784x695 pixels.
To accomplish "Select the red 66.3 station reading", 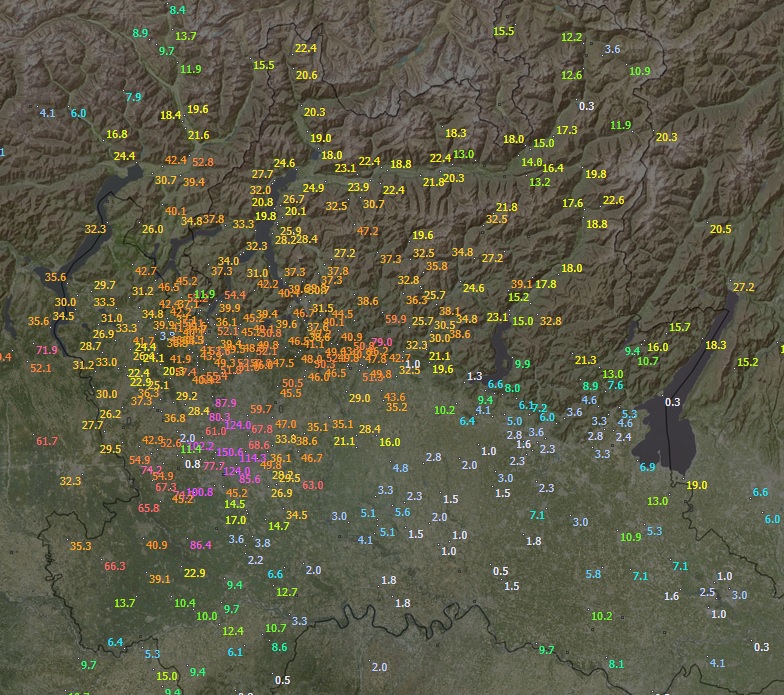I will [115, 566].
